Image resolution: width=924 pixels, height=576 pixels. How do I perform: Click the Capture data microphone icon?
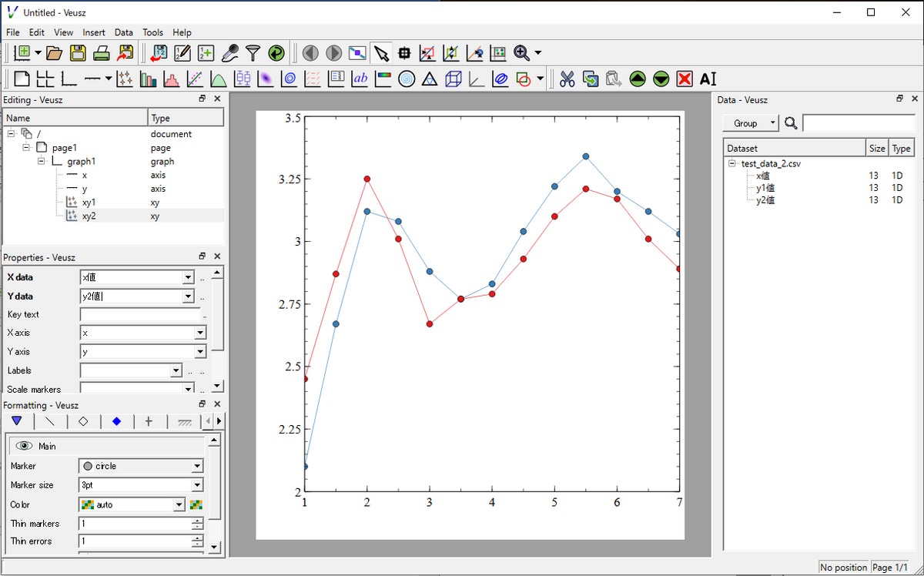[229, 53]
